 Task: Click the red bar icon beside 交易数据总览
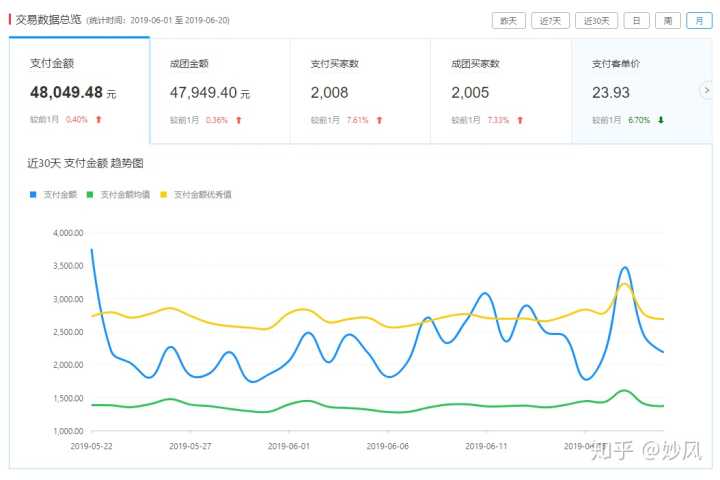coord(10,19)
